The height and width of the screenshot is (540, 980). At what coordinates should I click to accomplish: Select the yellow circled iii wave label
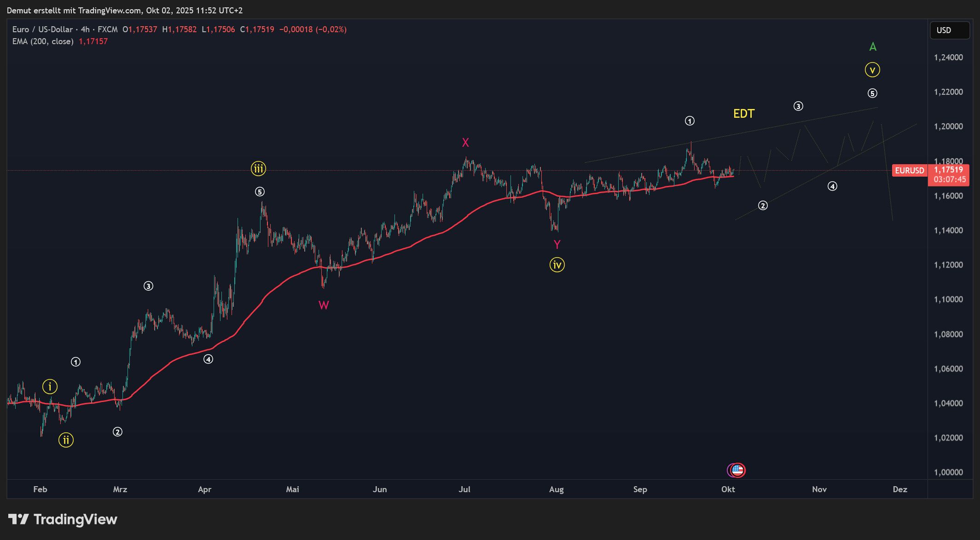pos(258,169)
